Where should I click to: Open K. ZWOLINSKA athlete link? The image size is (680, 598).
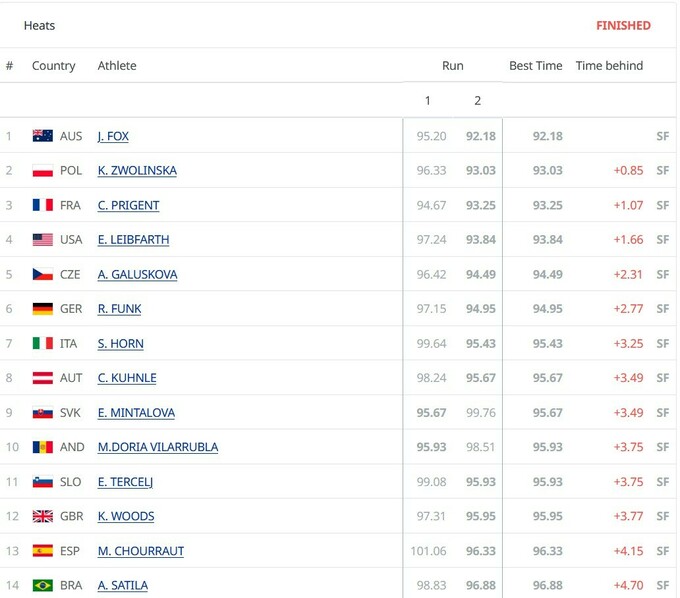tap(137, 171)
